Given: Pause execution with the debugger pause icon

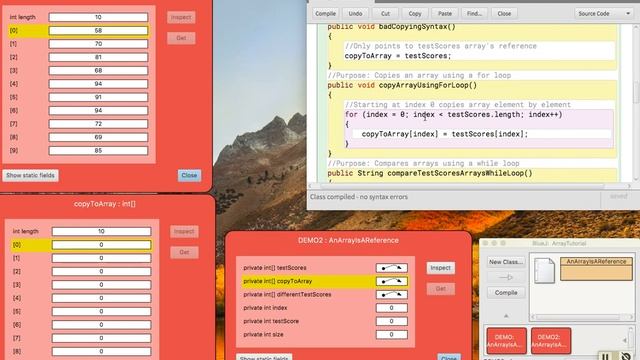Looking at the screenshot, I should click(x=606, y=356).
